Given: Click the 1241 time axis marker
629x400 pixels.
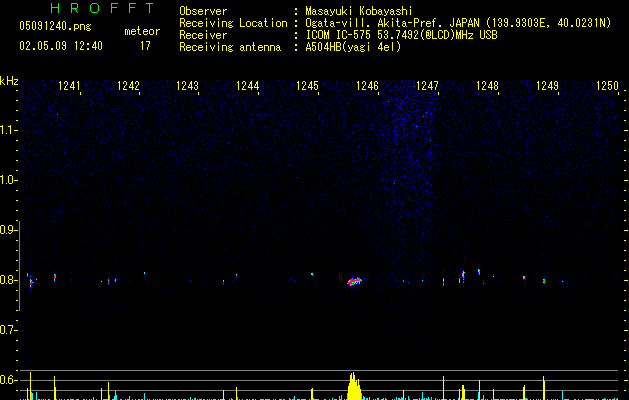Looking at the screenshot, I should (x=69, y=86).
